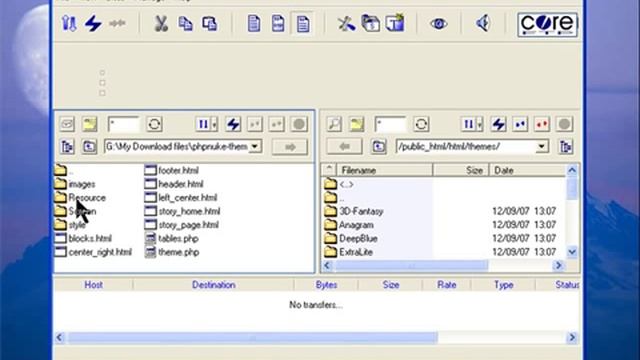The width and height of the screenshot is (640, 360).
Task: Click the Copy icon in top toolbar
Action: pos(185,24)
